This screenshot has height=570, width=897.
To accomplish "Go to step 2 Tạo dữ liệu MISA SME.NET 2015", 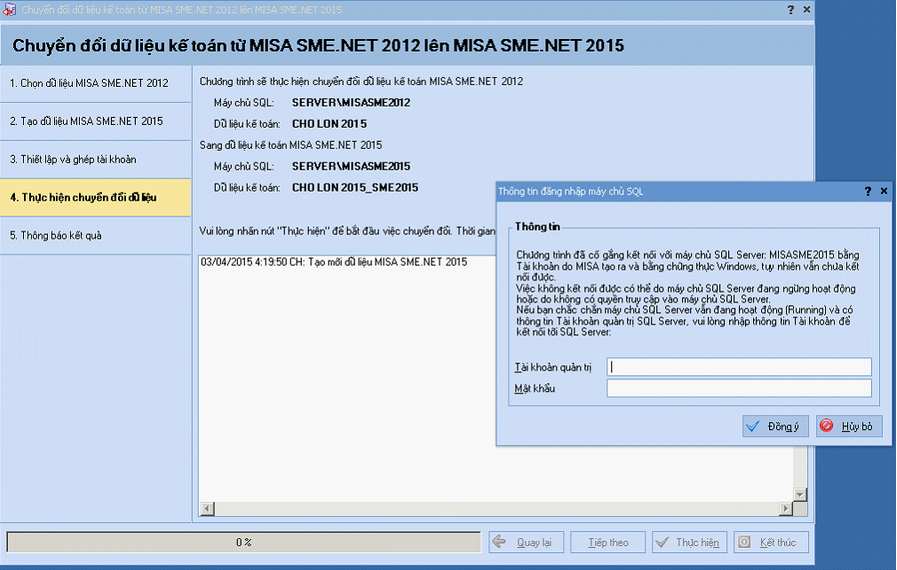I will coord(96,121).
